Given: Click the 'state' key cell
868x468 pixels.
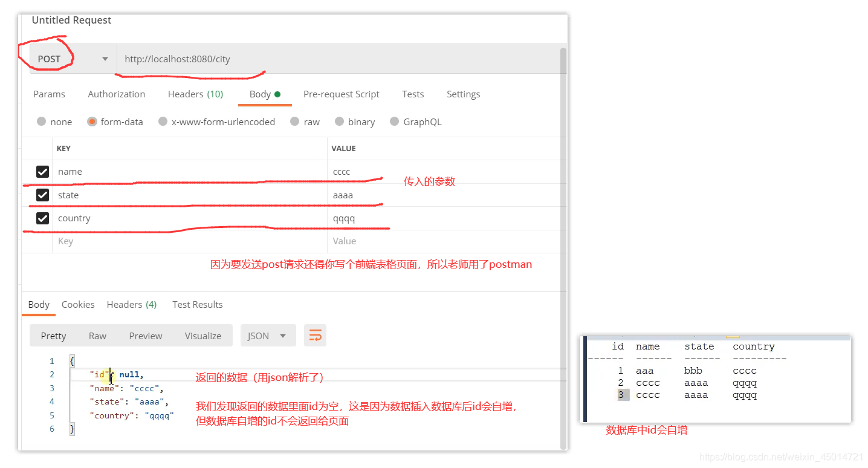Looking at the screenshot, I should tap(190, 195).
